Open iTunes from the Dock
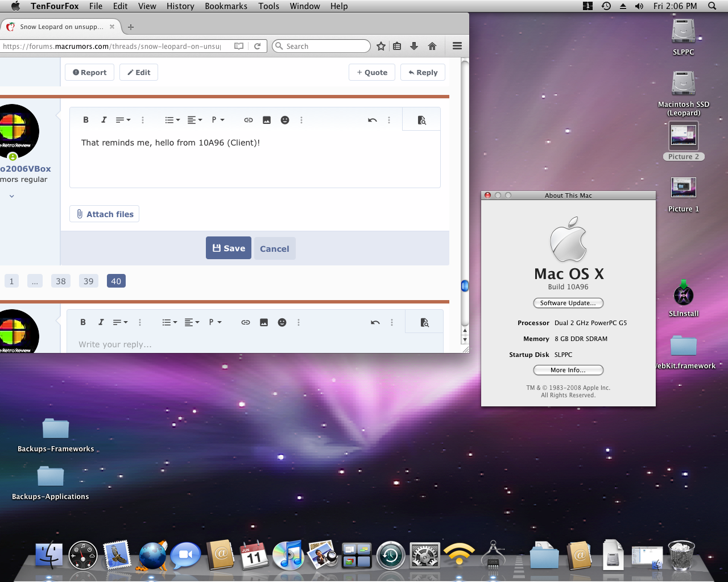The image size is (728, 582). point(288,555)
